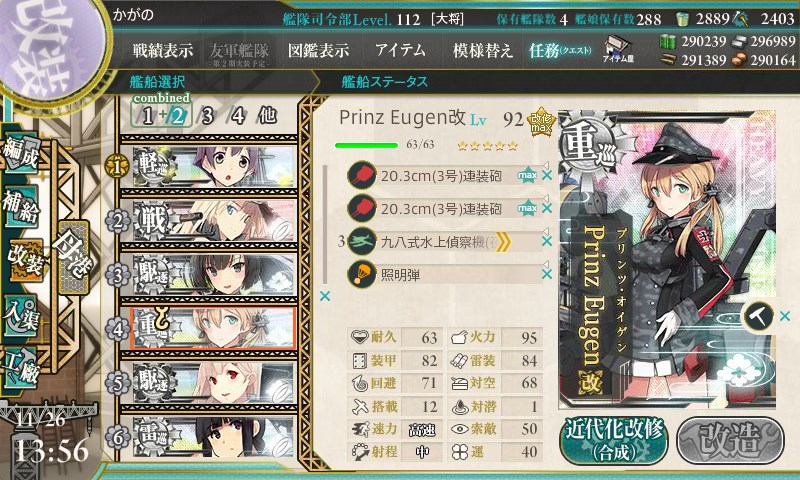Switch to fleet 3 tab
800x480 pixels.
tap(207, 116)
